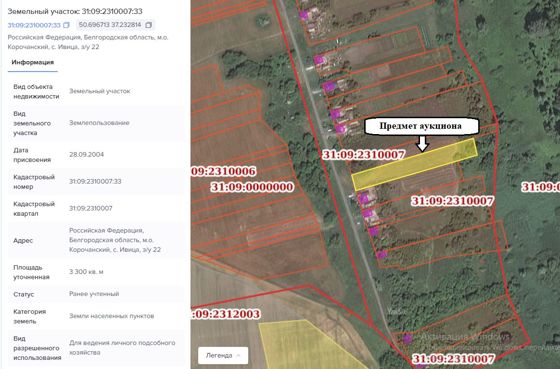Select 'Земли населенных пунктов' value

click(x=111, y=316)
